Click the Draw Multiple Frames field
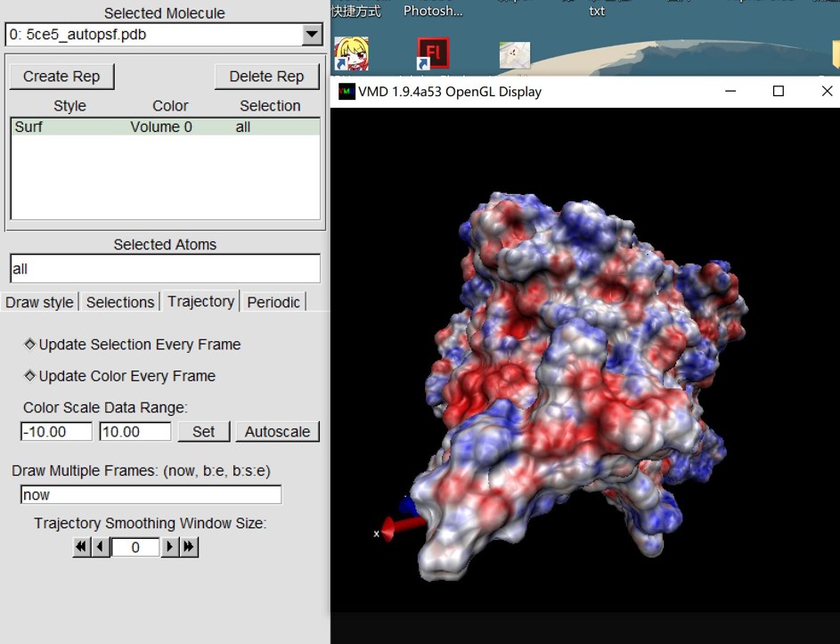 [x=151, y=494]
